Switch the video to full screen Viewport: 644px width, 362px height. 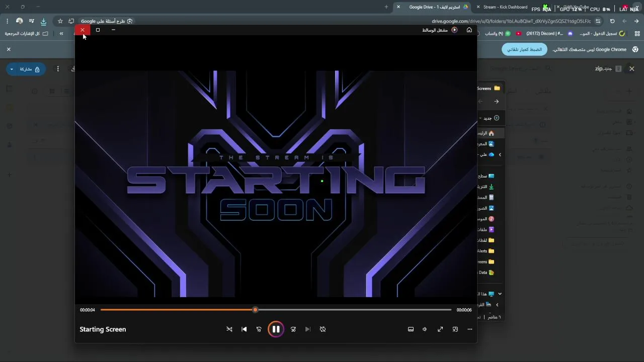pos(440,329)
